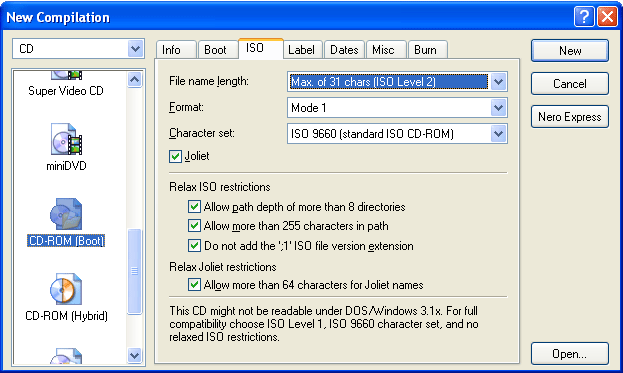Switch to the Info tab
Viewport: 623px width, 373px height.
point(176,50)
